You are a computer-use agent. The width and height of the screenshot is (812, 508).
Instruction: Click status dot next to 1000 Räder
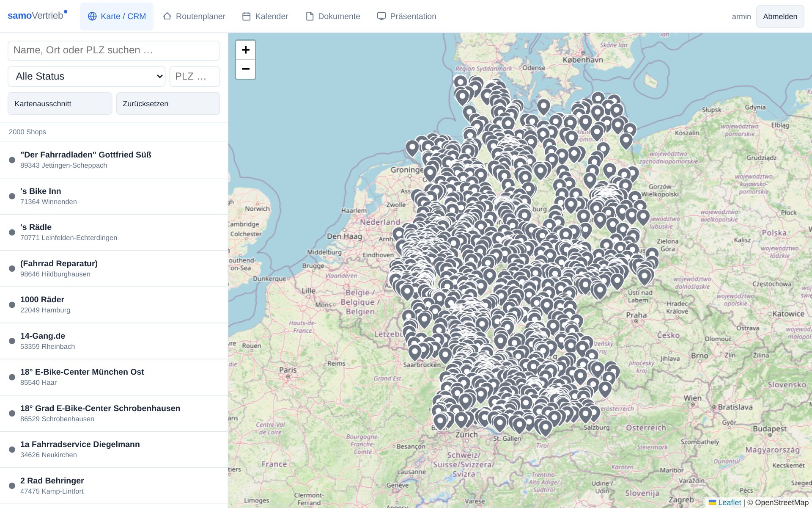click(x=12, y=305)
